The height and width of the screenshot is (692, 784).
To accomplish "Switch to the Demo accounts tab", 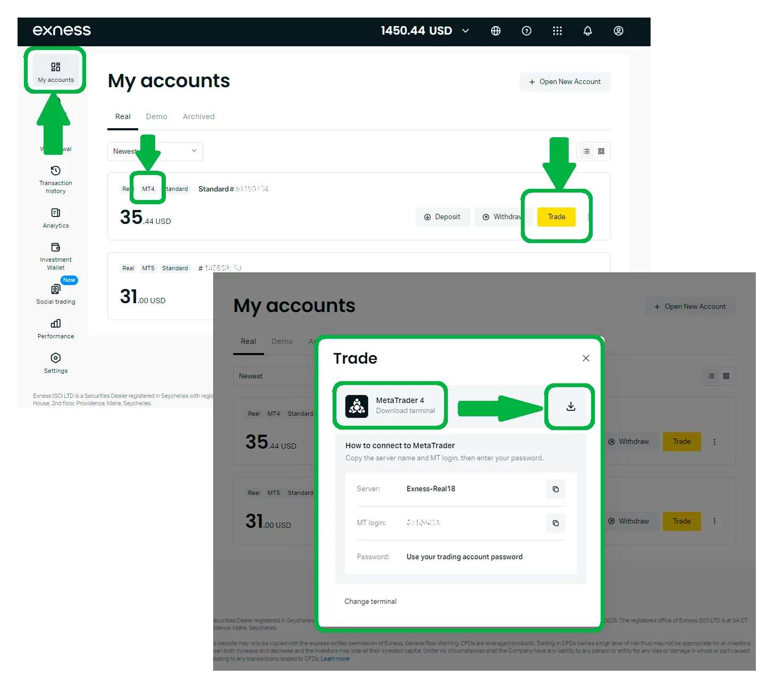I will [156, 116].
